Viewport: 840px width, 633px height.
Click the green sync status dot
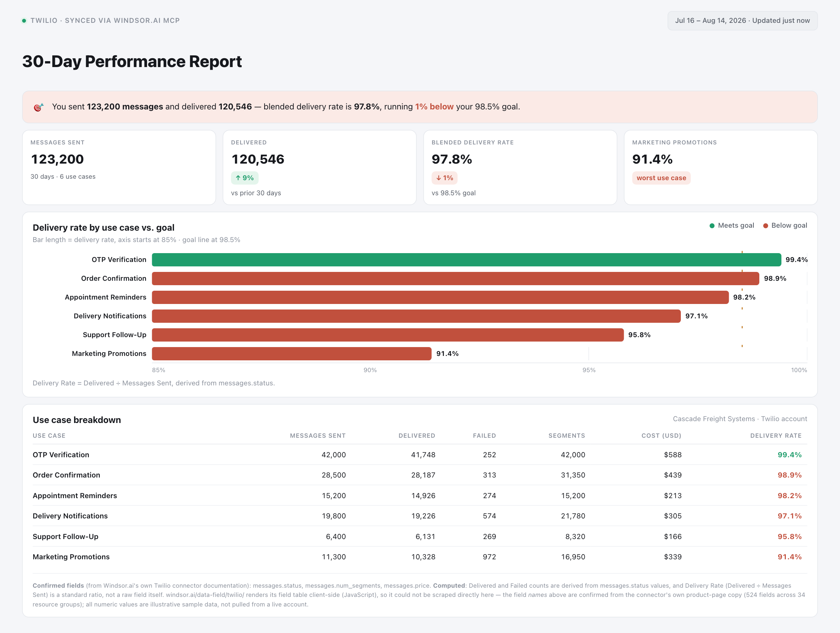[x=24, y=21]
